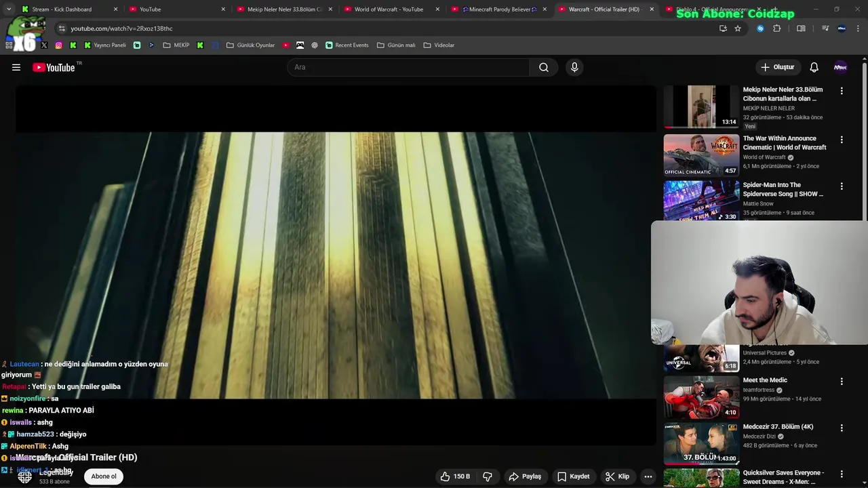Open the Recent Events bookmark
Viewport: 868px width, 488px height.
[347, 45]
